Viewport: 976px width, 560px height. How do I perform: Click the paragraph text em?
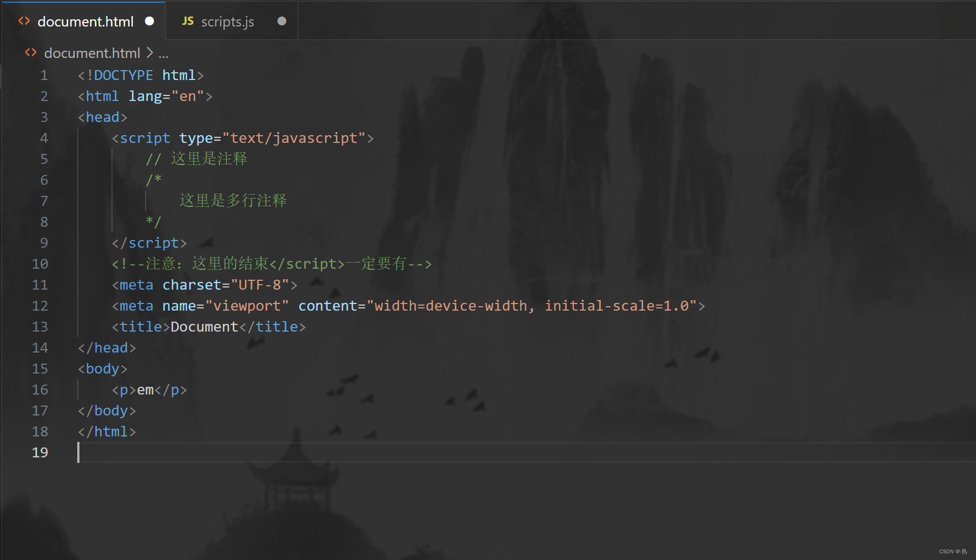[x=145, y=390]
